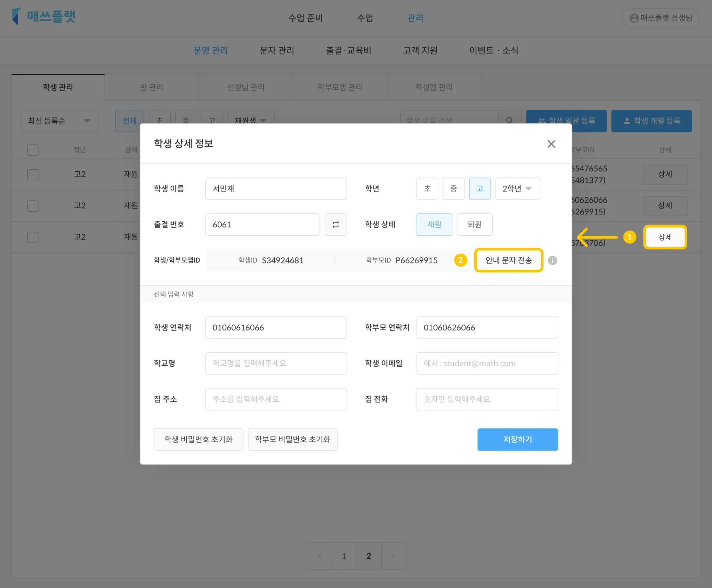Click the attendance number regenerate icon
The width and height of the screenshot is (712, 588).
pos(335,224)
